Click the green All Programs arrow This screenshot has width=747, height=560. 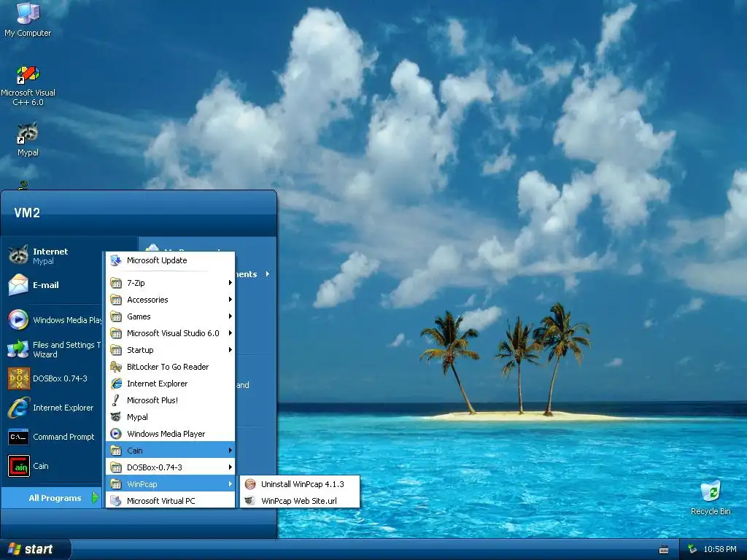(x=95, y=497)
